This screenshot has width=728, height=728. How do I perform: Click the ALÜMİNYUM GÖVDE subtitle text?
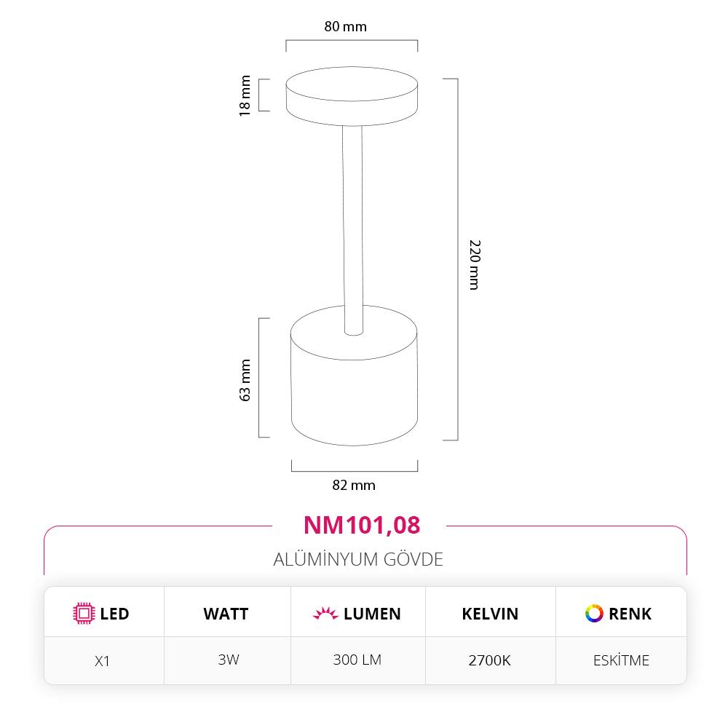[358, 559]
